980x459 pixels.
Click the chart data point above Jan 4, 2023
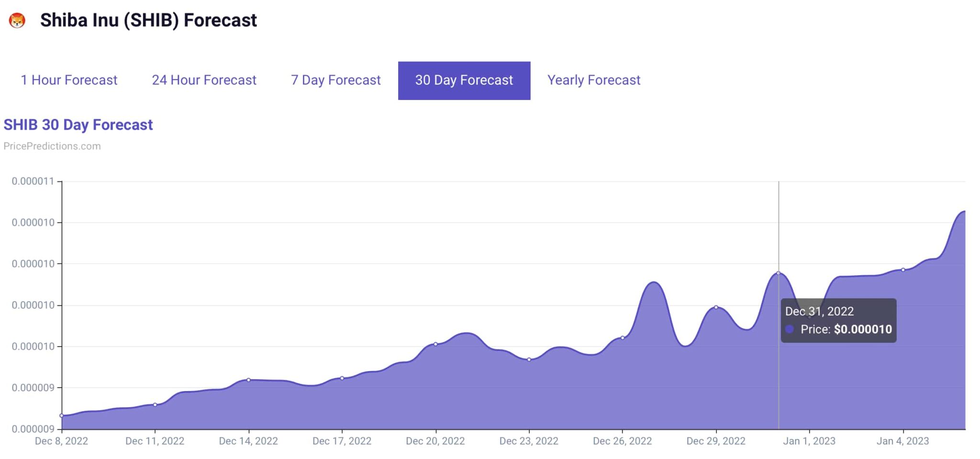[903, 270]
